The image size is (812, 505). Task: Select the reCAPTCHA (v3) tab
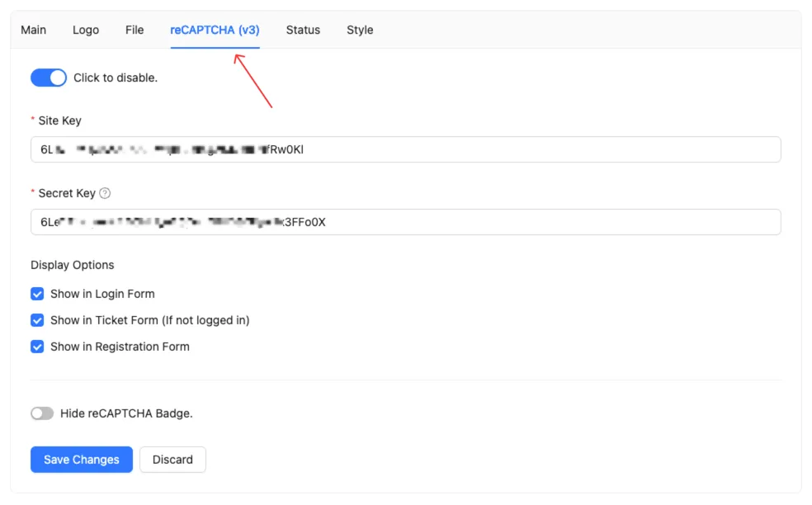pos(215,30)
